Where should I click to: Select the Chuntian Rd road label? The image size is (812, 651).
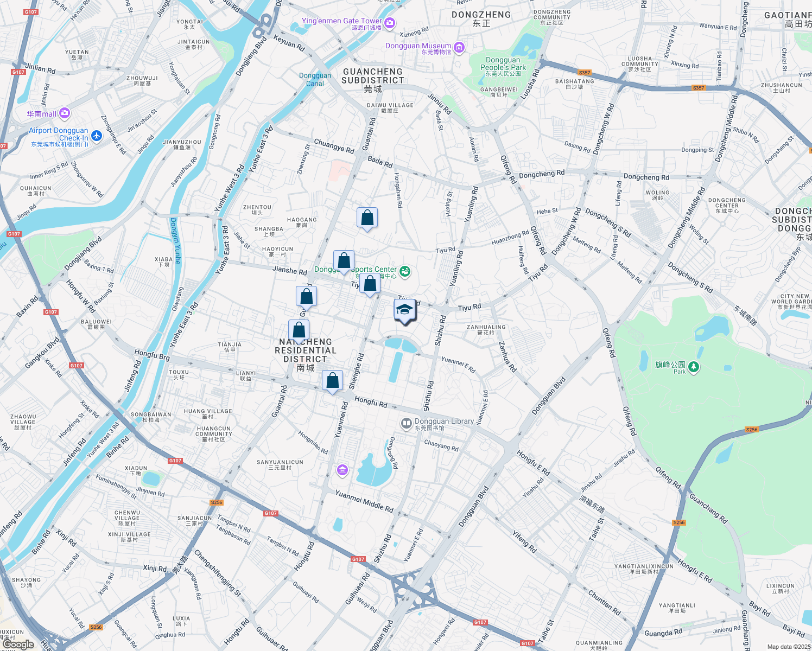605,602
